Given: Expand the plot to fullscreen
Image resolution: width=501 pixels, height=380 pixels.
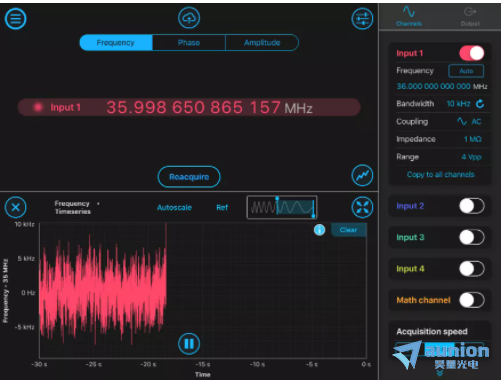Looking at the screenshot, I should 362,207.
